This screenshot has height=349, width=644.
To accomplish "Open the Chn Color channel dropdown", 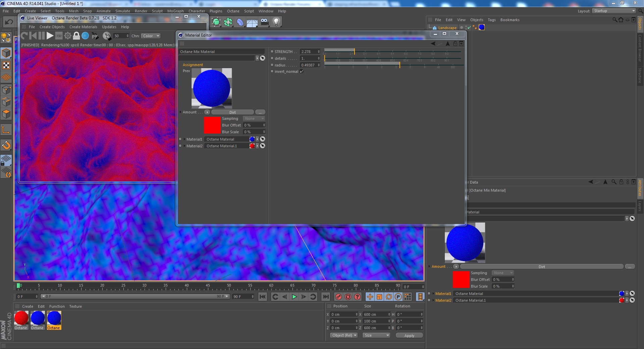I will [151, 36].
